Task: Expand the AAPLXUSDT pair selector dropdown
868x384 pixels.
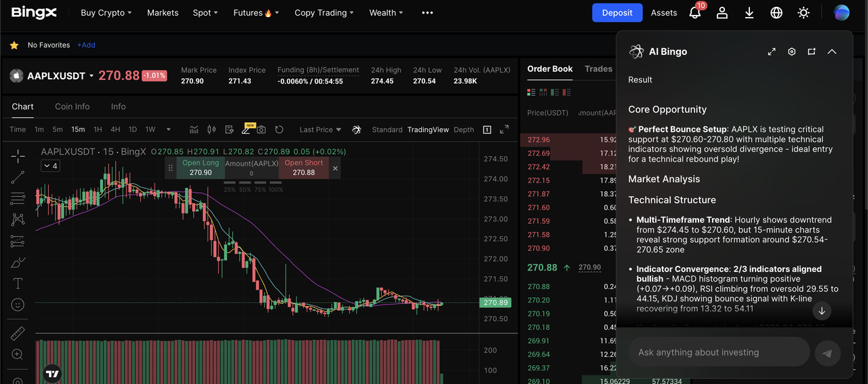Action: point(92,76)
